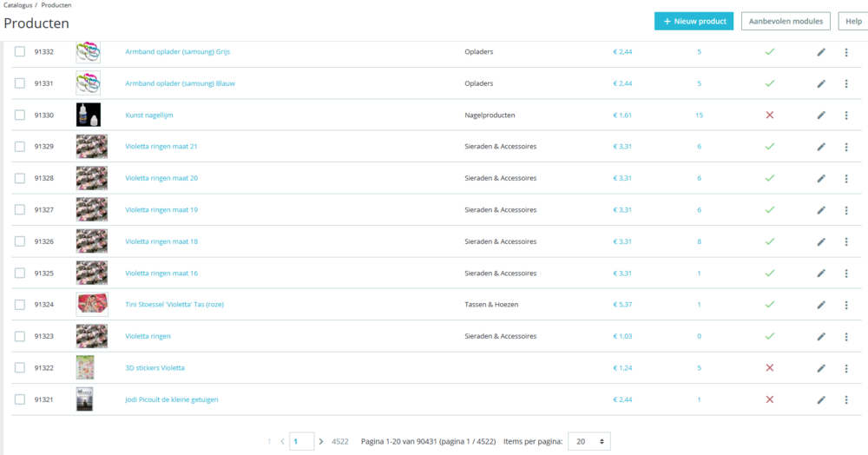Enable 3D stickers Violetta via red cross
The height and width of the screenshot is (455, 868).
(769, 367)
